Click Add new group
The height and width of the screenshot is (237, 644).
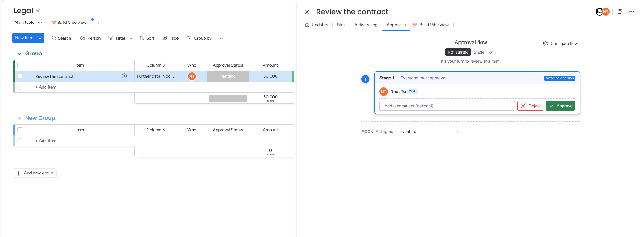(x=35, y=173)
